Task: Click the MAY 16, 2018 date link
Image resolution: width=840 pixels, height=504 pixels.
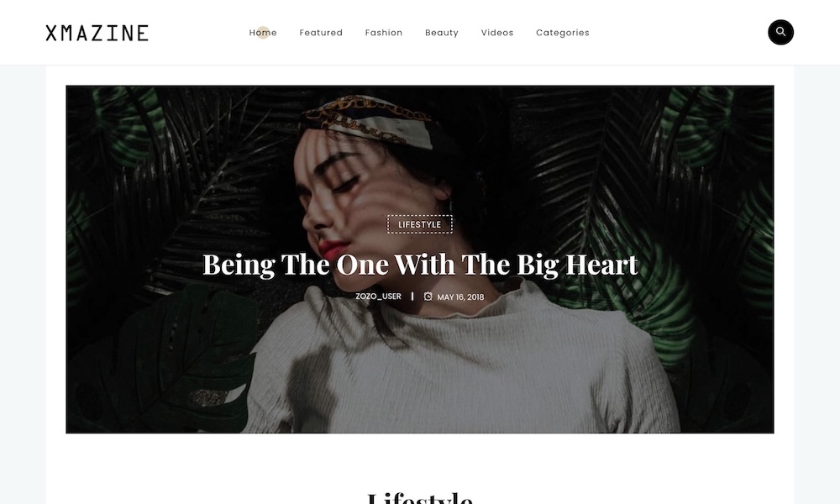Action: click(x=460, y=297)
